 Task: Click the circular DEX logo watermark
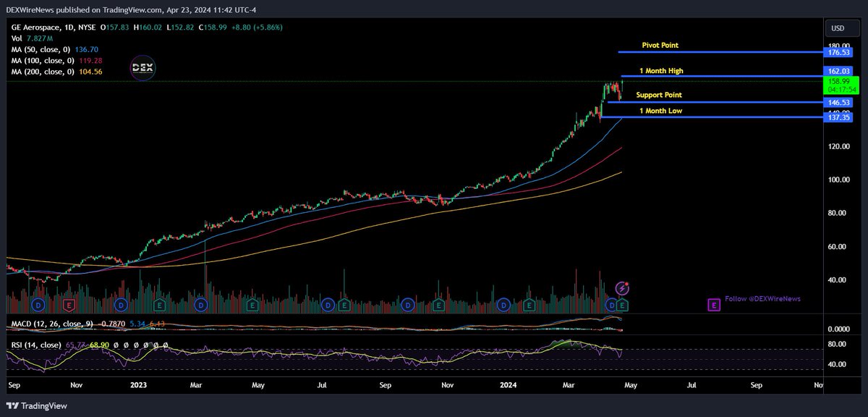tap(142, 68)
